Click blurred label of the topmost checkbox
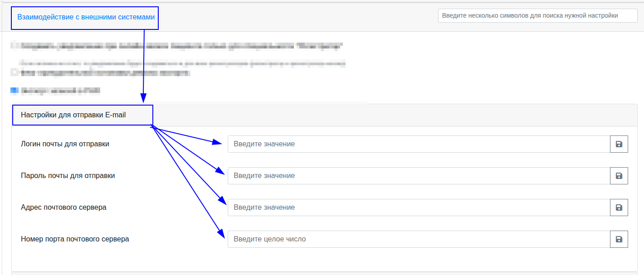The height and width of the screenshot is (275, 644). pyautogui.click(x=181, y=45)
